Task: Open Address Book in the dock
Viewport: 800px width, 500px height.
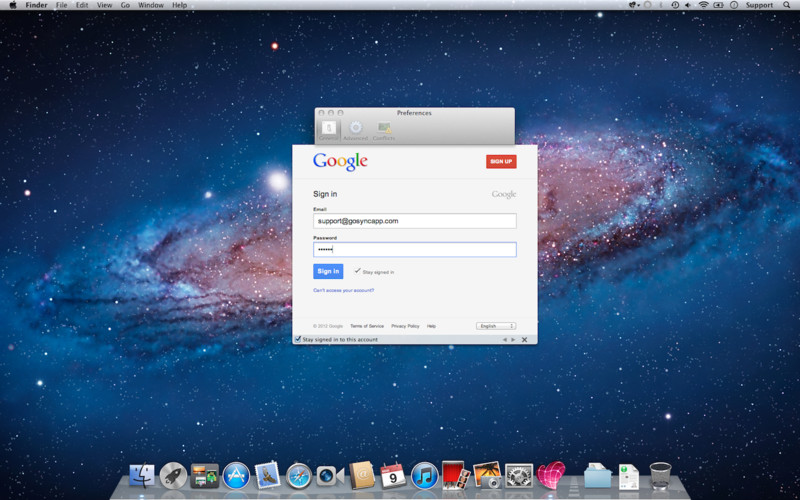Action: (x=362, y=475)
